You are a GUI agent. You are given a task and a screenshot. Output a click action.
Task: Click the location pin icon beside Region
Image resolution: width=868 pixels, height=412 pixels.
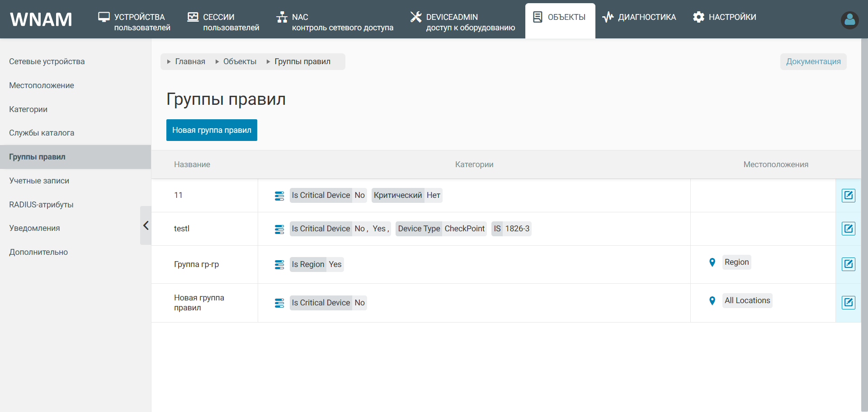[x=712, y=262]
